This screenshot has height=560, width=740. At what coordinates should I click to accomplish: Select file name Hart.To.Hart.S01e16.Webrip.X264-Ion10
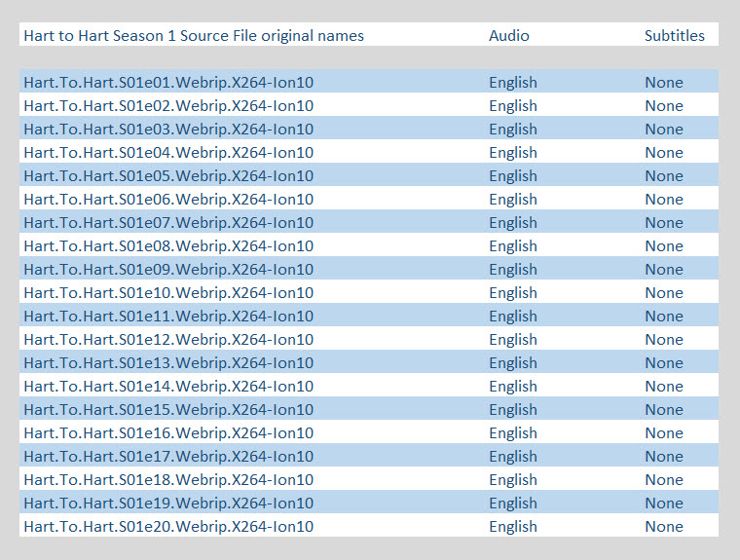click(x=168, y=433)
